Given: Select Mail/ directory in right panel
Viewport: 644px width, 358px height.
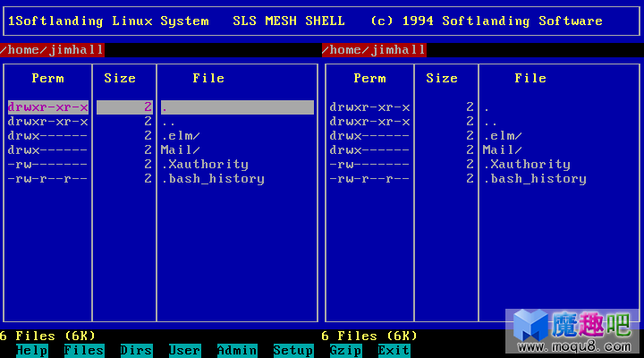Looking at the screenshot, I should (503, 150).
